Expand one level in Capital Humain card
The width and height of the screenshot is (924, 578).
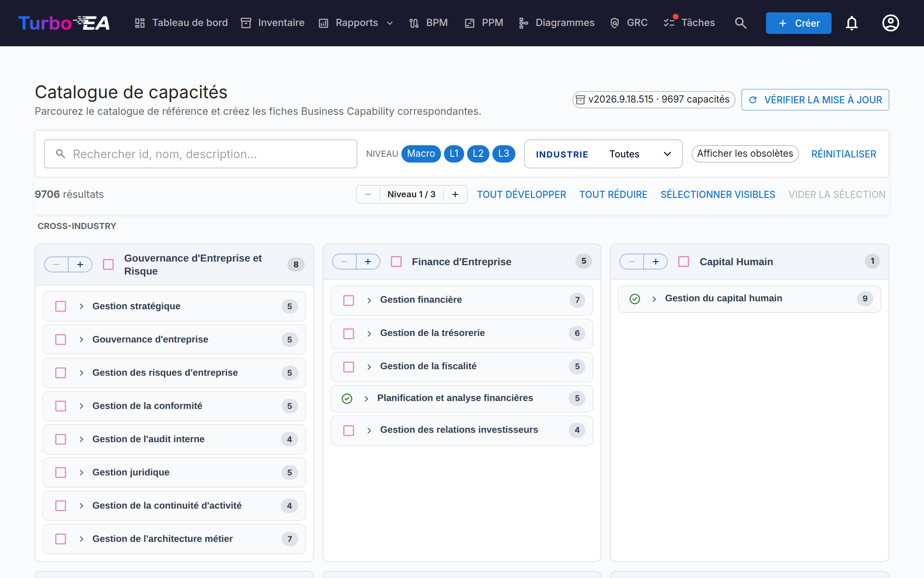tap(655, 262)
